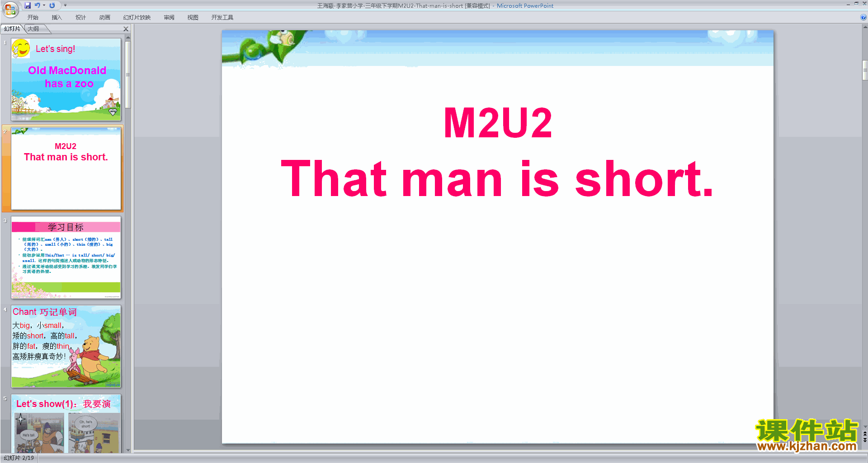Click main editor scrollbar up arrow
Viewport: 868px width, 463px height.
click(x=865, y=27)
